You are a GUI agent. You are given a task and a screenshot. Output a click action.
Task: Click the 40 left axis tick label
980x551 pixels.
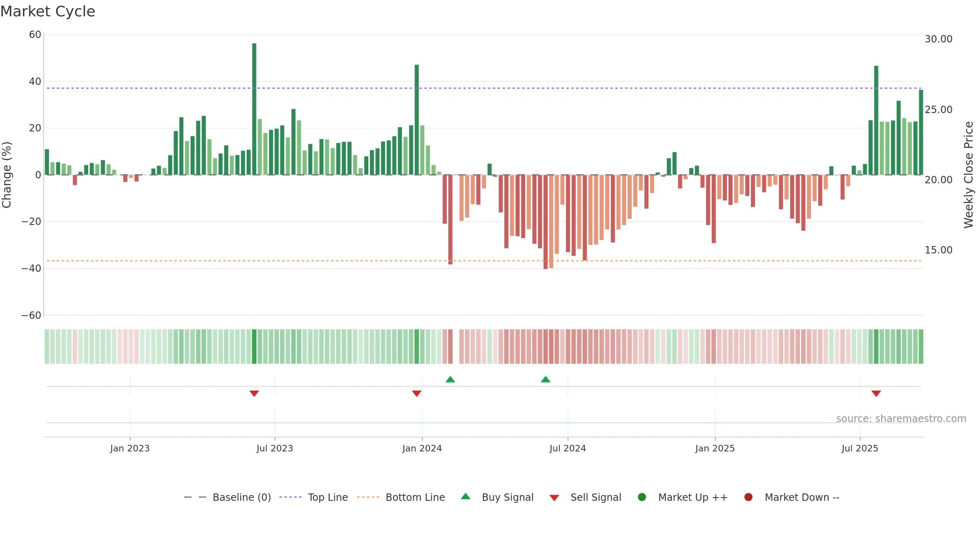point(35,82)
